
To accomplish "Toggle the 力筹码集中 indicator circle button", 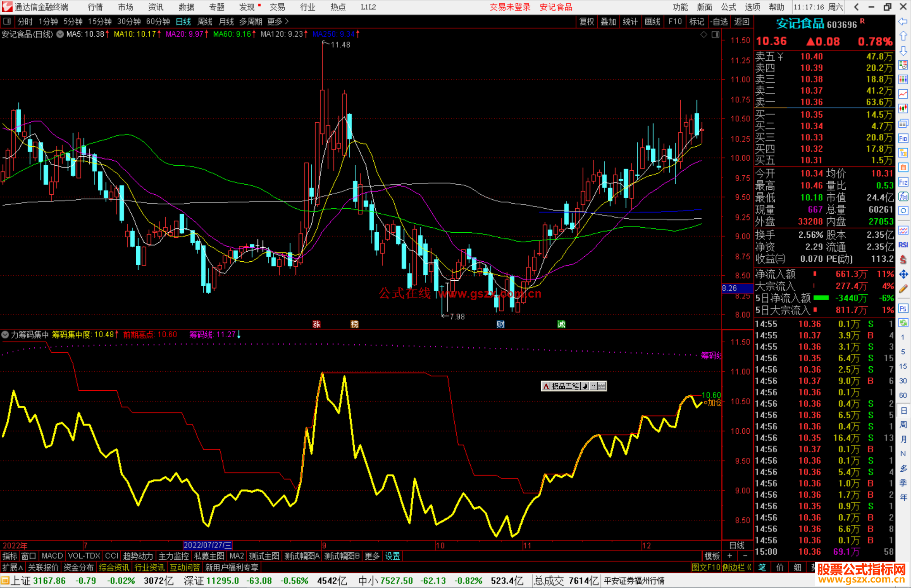I will click(x=5, y=335).
